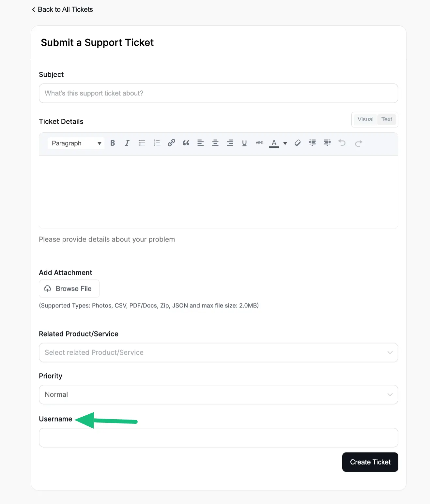Go Back to All Tickets
Image resolution: width=430 pixels, height=504 pixels.
coord(62,9)
